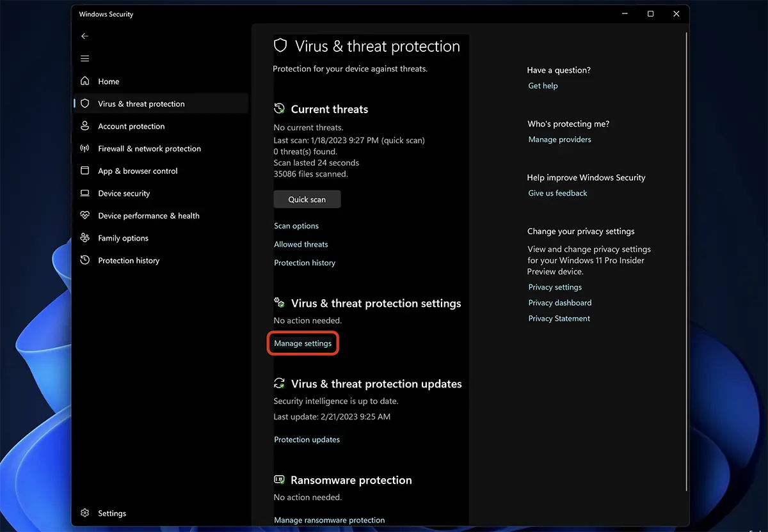Image resolution: width=768 pixels, height=532 pixels.
Task: Click Manage ransomware protection link
Action: [x=330, y=520]
